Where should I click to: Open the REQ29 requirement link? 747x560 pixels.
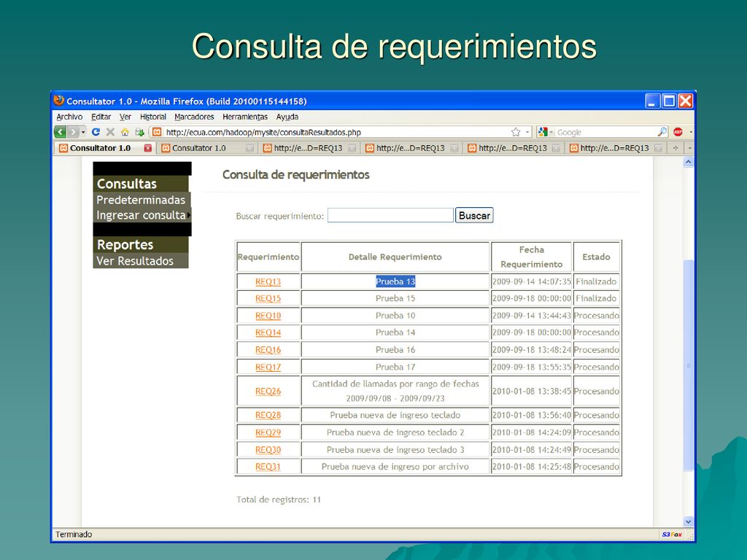click(268, 432)
